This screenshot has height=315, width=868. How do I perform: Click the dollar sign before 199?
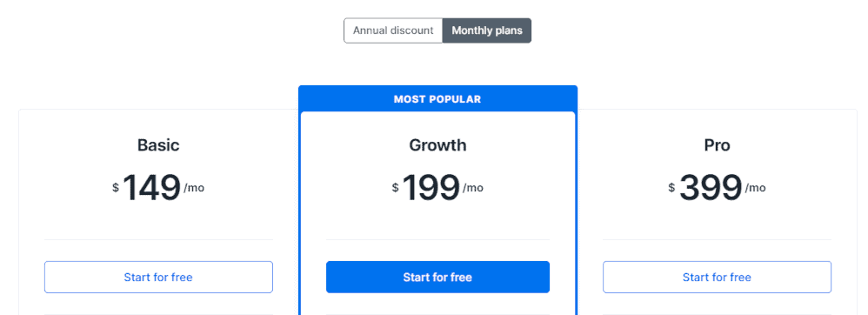click(x=395, y=188)
